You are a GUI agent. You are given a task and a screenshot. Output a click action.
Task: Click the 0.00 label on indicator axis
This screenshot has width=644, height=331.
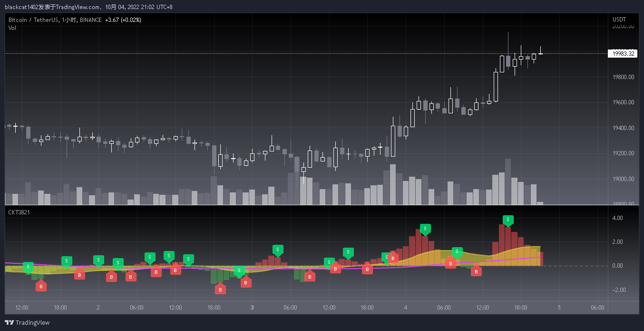click(617, 266)
